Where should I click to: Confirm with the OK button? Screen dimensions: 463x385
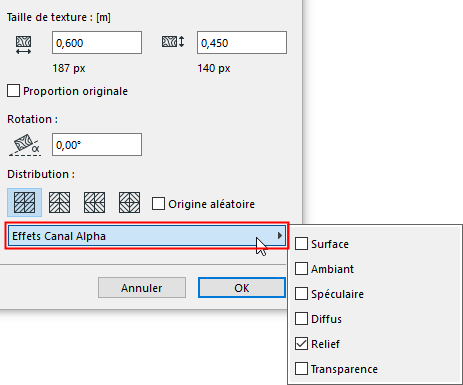[x=242, y=288]
